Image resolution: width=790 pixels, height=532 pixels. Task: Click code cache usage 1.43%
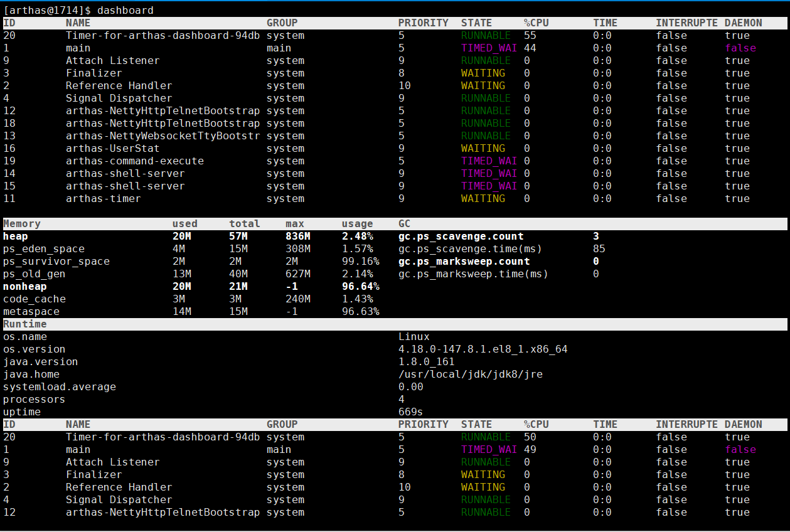pyautogui.click(x=358, y=299)
